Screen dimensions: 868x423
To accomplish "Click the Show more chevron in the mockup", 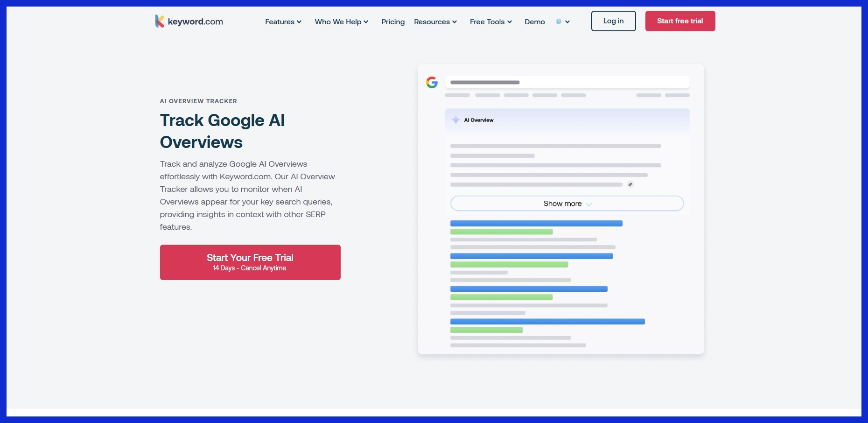I will (589, 204).
